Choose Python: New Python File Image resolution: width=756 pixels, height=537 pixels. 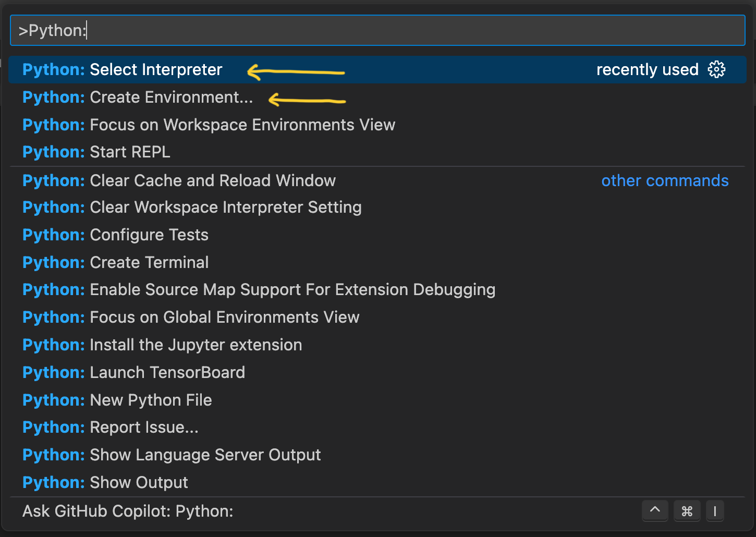click(377, 400)
